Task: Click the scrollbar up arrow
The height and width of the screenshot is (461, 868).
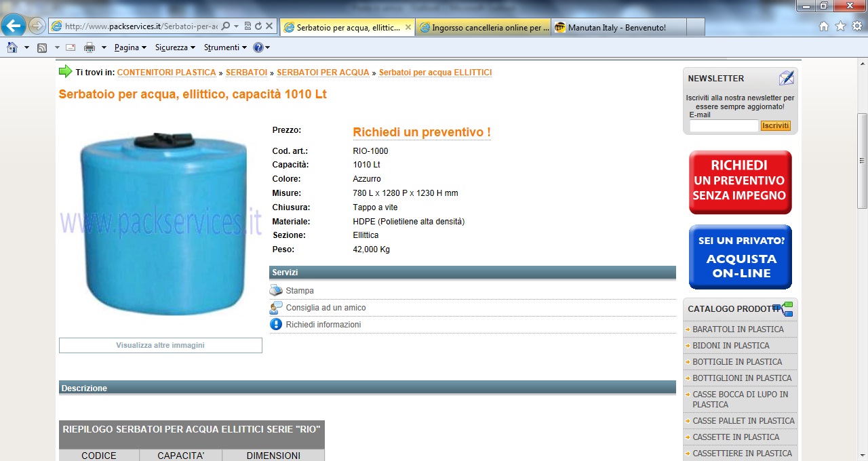Action: click(x=862, y=64)
